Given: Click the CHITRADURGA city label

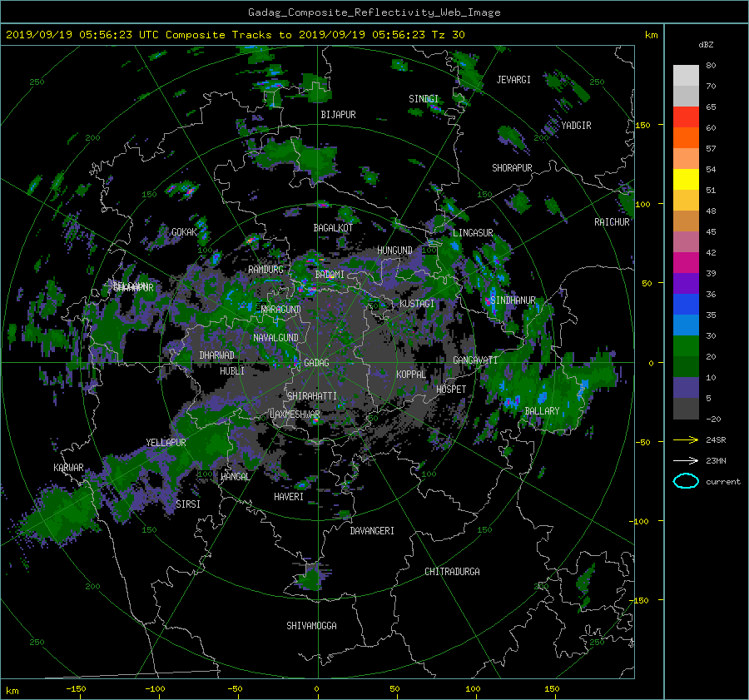Looking at the screenshot, I should (453, 572).
